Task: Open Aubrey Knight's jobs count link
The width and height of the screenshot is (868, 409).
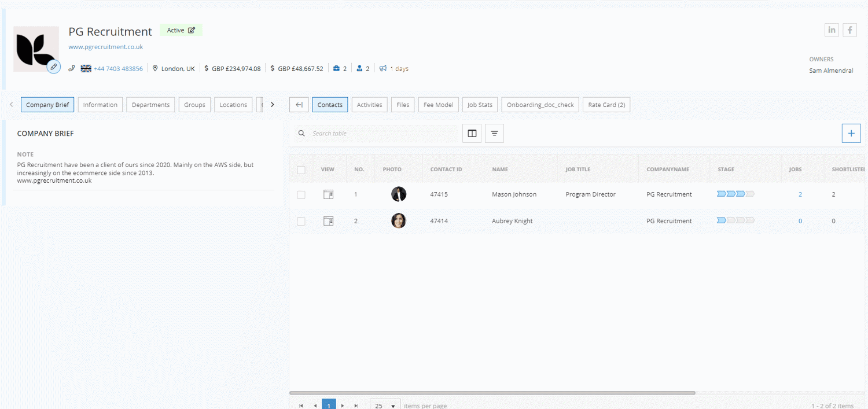Action: tap(800, 221)
